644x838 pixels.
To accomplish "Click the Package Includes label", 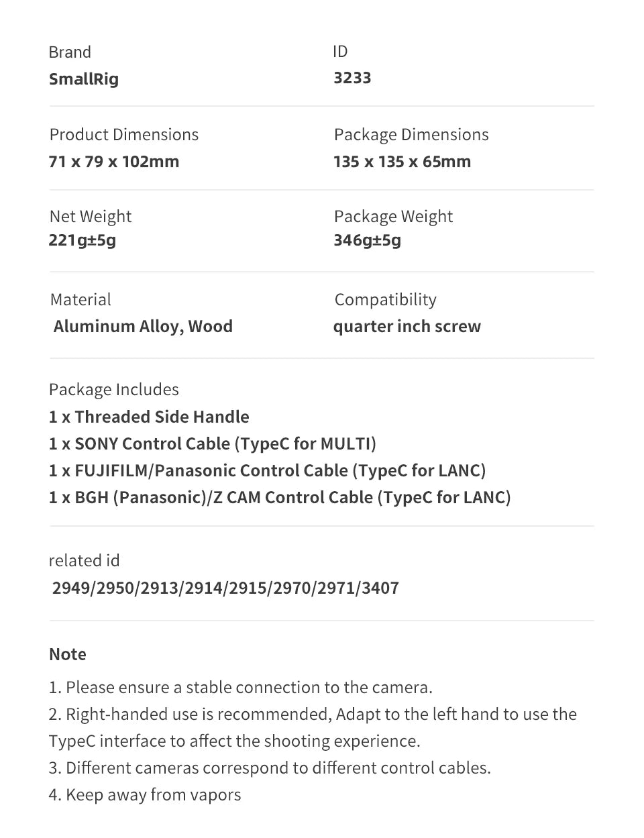I will 114,390.
